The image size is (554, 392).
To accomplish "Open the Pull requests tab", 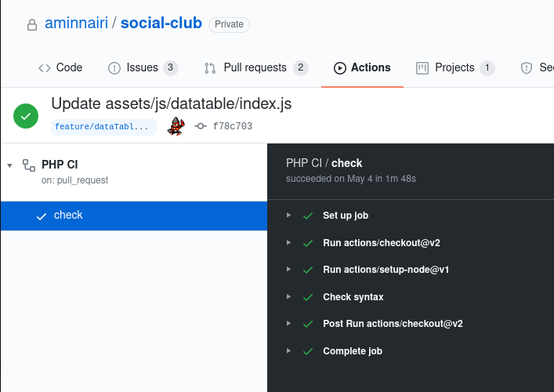I will (x=256, y=67).
